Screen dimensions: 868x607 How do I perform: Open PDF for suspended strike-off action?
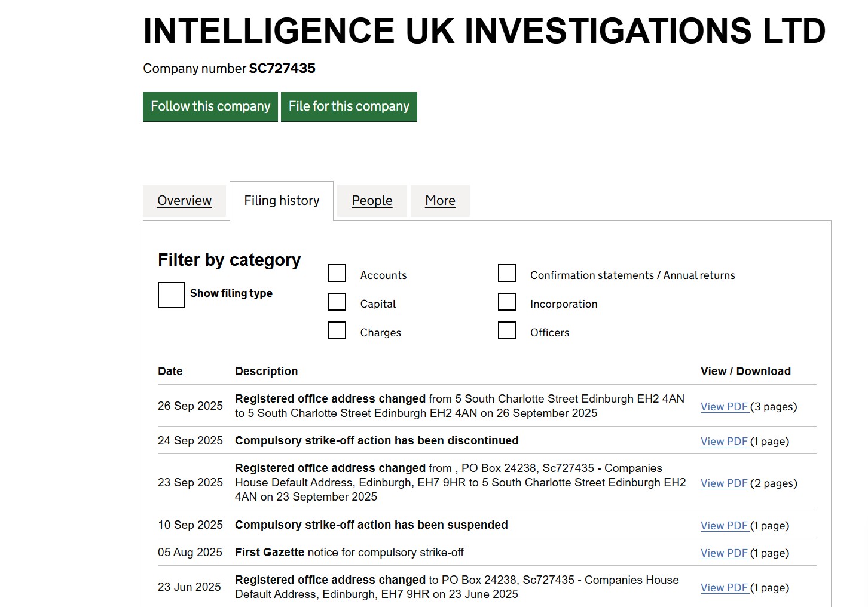pyautogui.click(x=724, y=526)
